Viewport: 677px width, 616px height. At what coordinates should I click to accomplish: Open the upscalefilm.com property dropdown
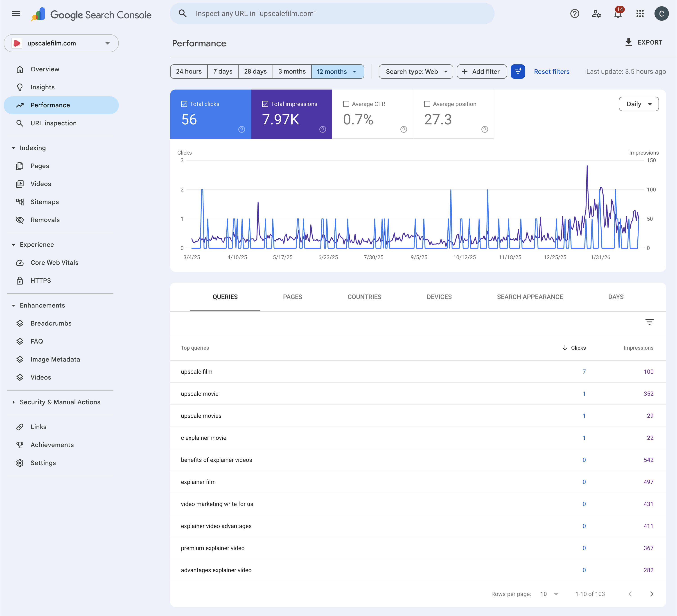tap(61, 43)
